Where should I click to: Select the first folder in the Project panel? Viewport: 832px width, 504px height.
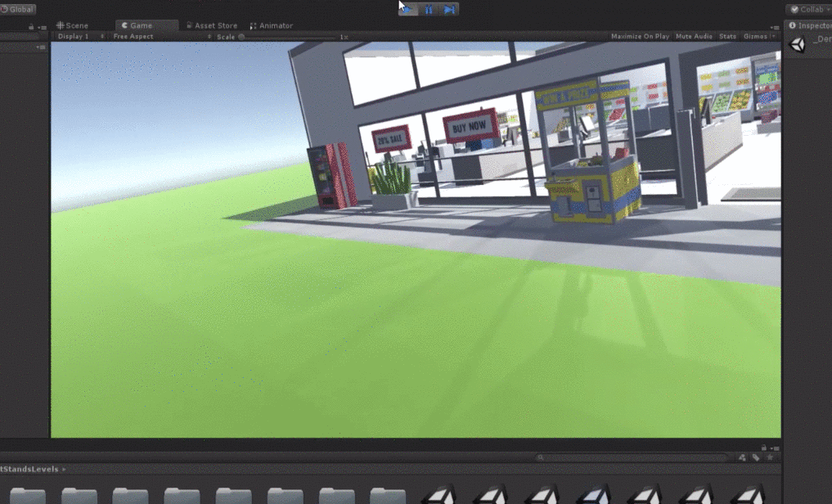(x=28, y=495)
